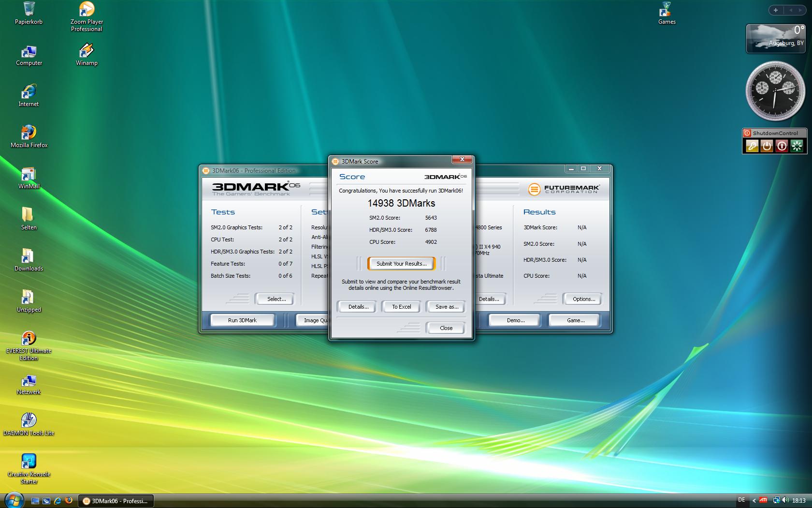
Task: Click the Futuremark Corporation logo
Action: click(564, 189)
